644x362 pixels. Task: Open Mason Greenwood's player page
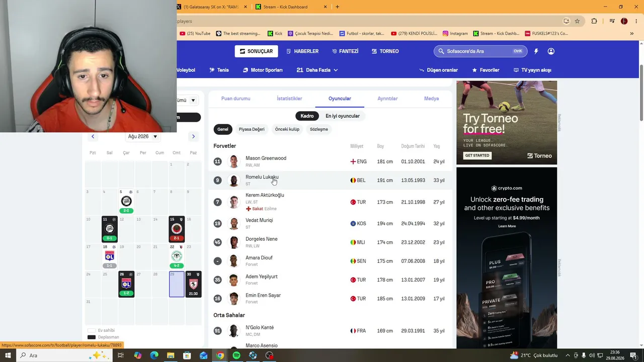pos(266,158)
